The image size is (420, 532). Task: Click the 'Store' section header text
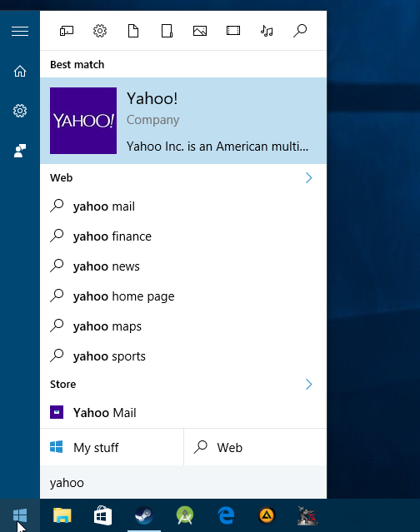[62, 385]
